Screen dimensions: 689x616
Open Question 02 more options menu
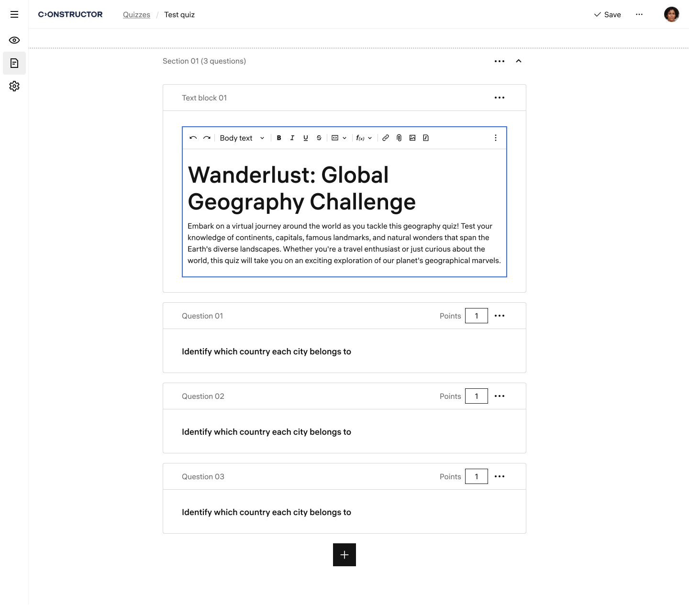pos(500,396)
